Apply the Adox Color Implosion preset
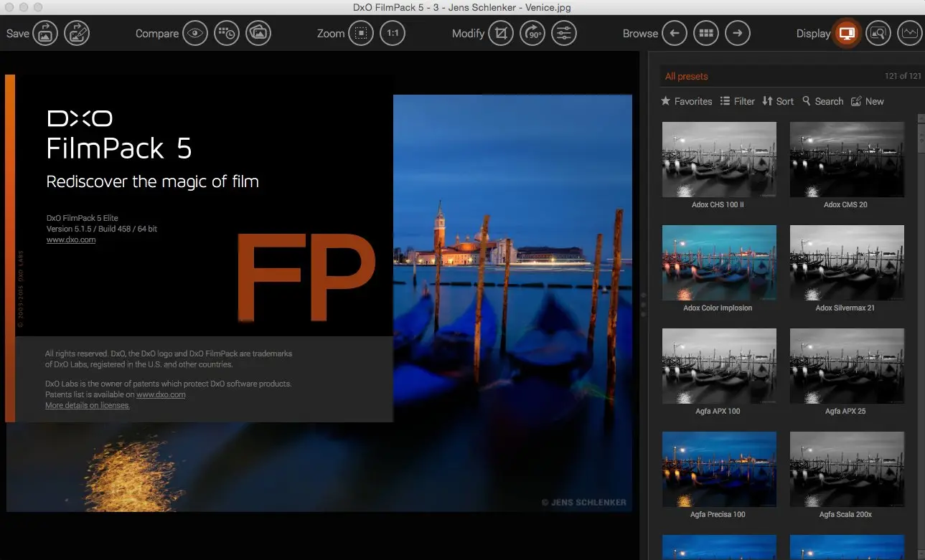 click(x=719, y=262)
